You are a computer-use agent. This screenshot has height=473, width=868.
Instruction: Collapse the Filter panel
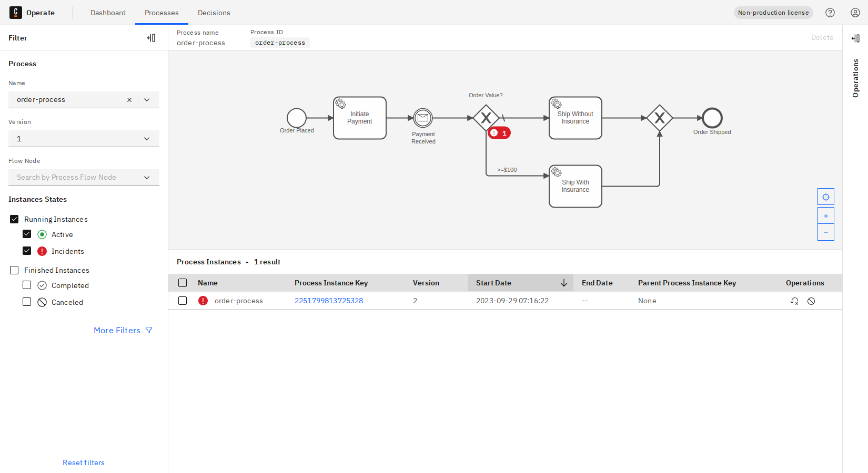click(152, 37)
